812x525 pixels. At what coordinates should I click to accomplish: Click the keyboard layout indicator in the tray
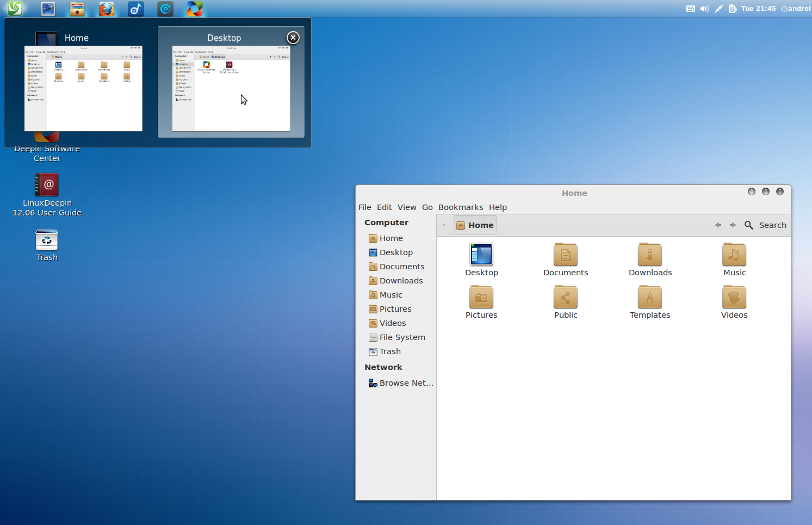pyautogui.click(x=690, y=8)
